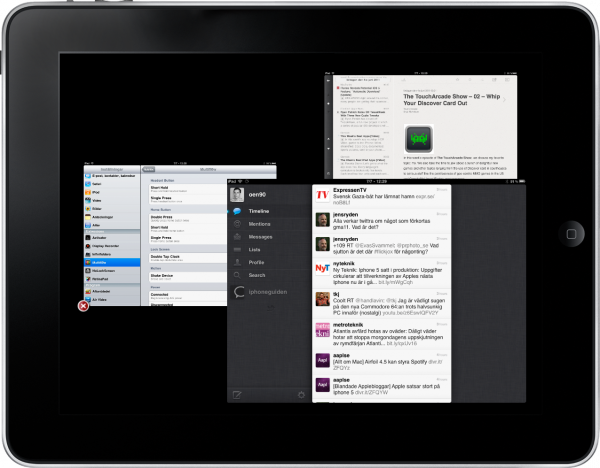Open the TouchArcade Show article title in Reeder
600x468 pixels.
[452, 100]
